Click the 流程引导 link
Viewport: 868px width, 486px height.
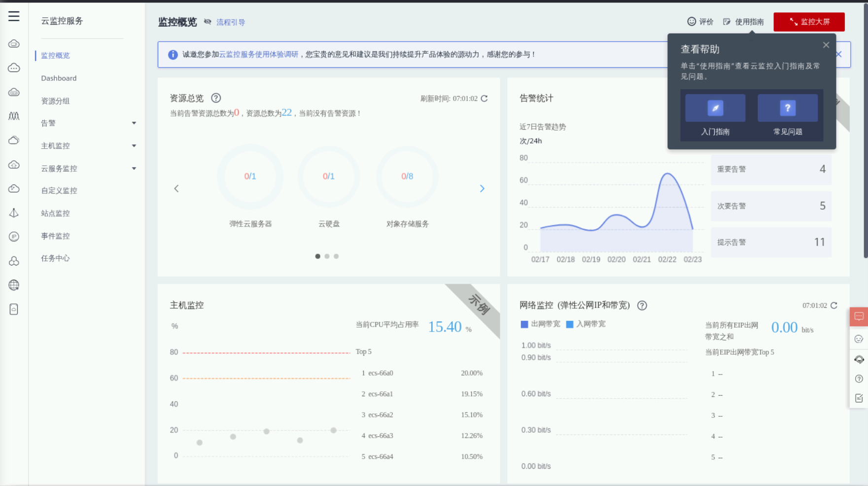tap(231, 22)
